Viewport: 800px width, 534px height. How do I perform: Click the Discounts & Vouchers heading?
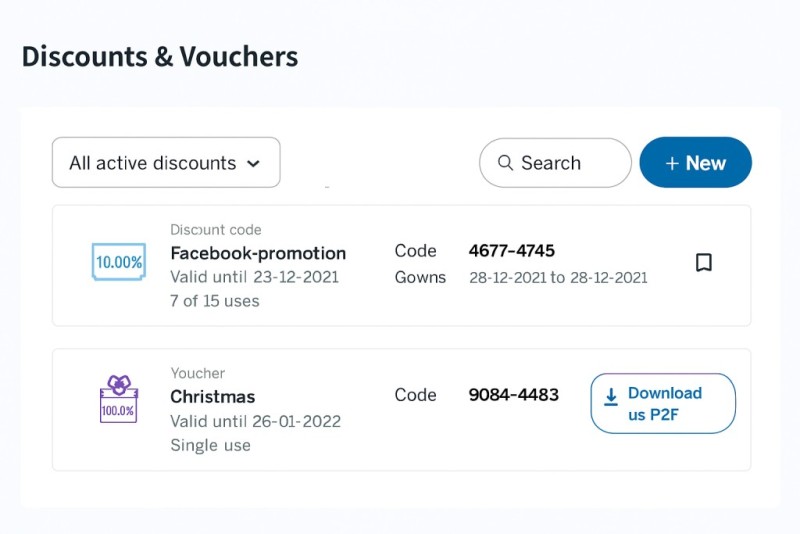pos(160,56)
